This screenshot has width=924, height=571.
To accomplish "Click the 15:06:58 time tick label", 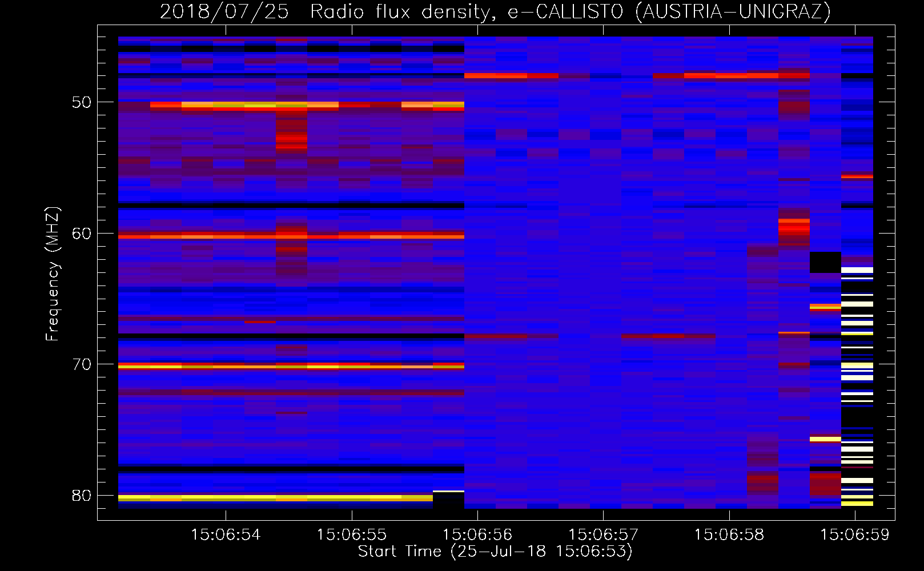I will (x=729, y=535).
